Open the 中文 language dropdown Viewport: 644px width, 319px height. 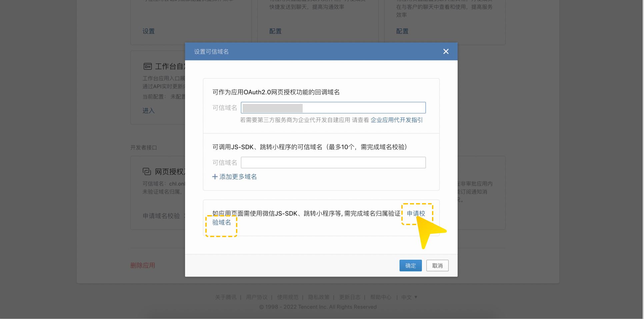(409, 297)
